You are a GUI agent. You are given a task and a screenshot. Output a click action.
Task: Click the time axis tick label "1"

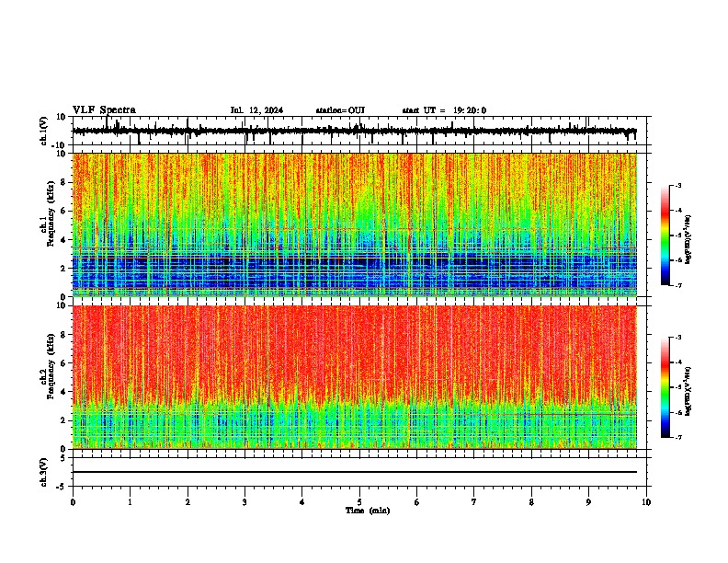(131, 502)
